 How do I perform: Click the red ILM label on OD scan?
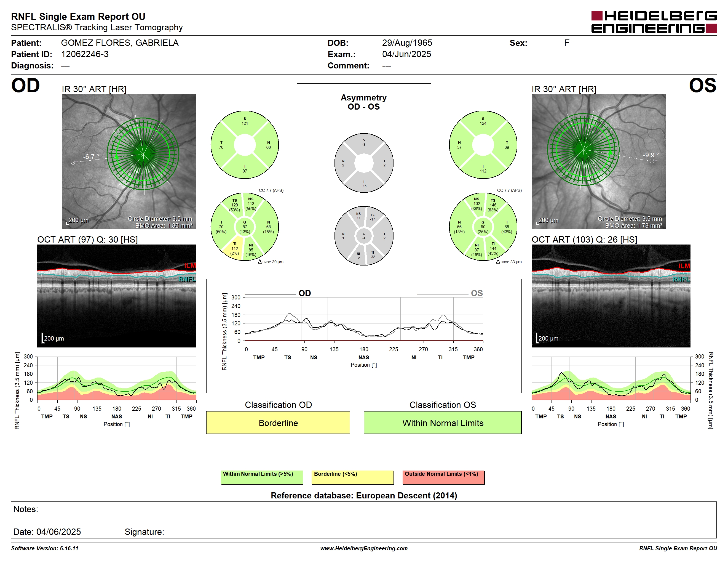190,265
